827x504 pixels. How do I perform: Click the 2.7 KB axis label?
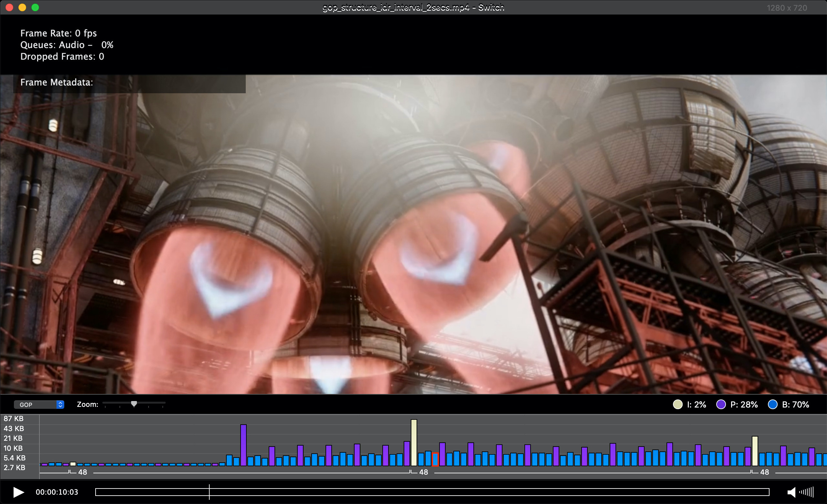15,468
